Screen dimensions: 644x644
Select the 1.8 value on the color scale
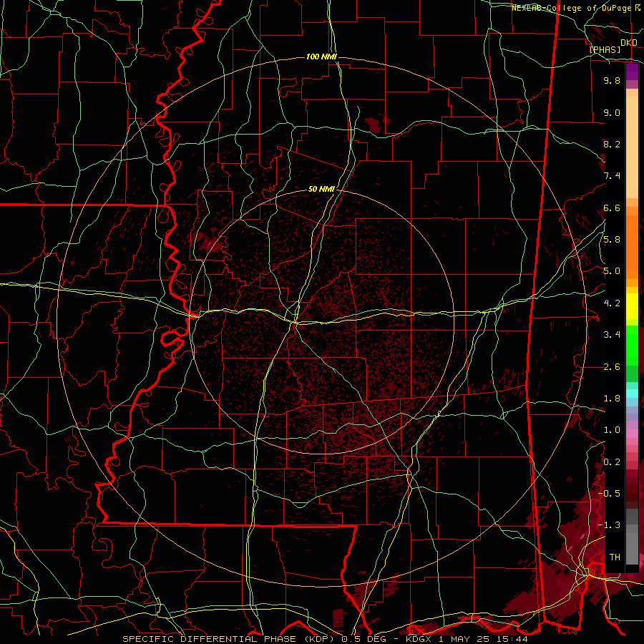coord(612,399)
